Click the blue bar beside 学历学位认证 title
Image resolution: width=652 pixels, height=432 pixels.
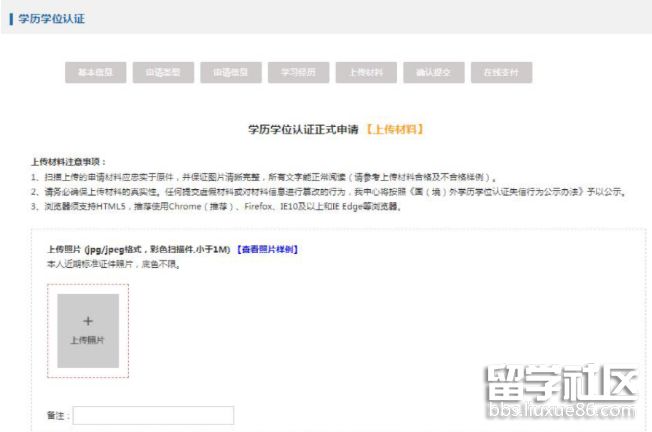pyautogui.click(x=11, y=18)
